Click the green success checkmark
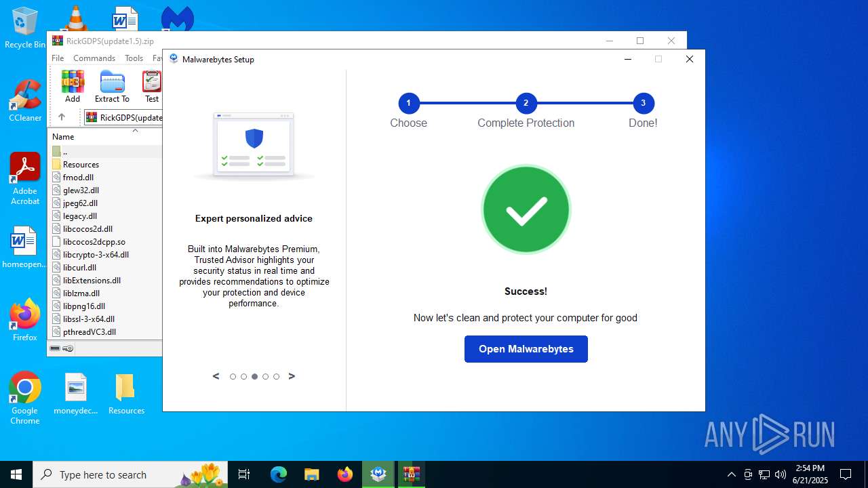The height and width of the screenshot is (488, 868). click(x=526, y=209)
